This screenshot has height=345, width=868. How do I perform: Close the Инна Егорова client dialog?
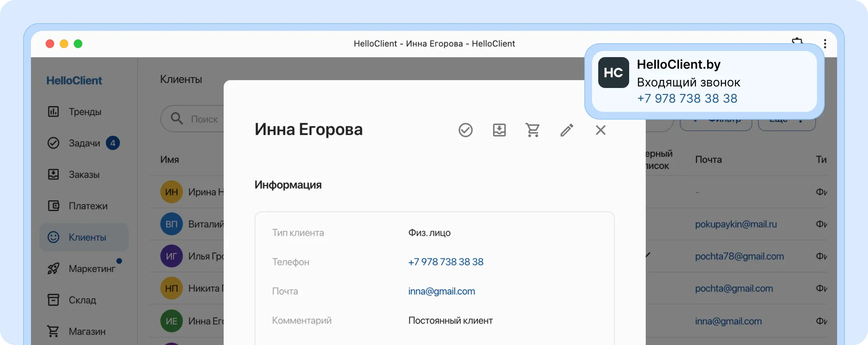tap(601, 130)
